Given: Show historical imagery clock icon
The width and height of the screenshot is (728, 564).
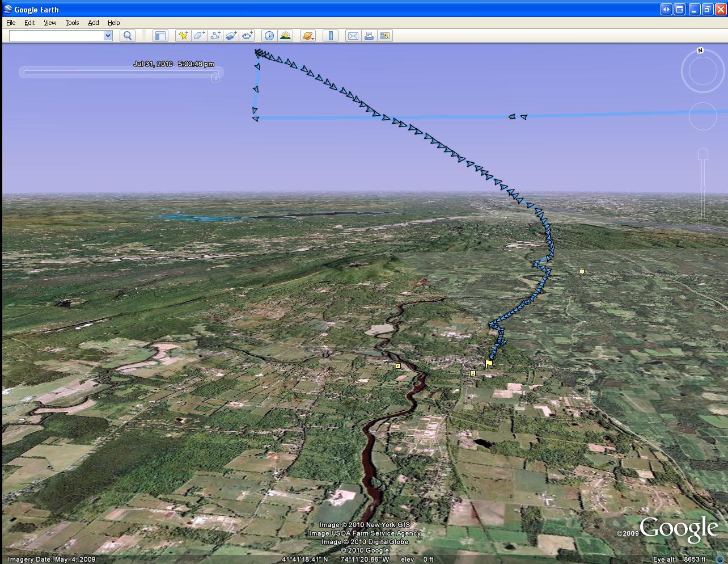Looking at the screenshot, I should tap(269, 36).
